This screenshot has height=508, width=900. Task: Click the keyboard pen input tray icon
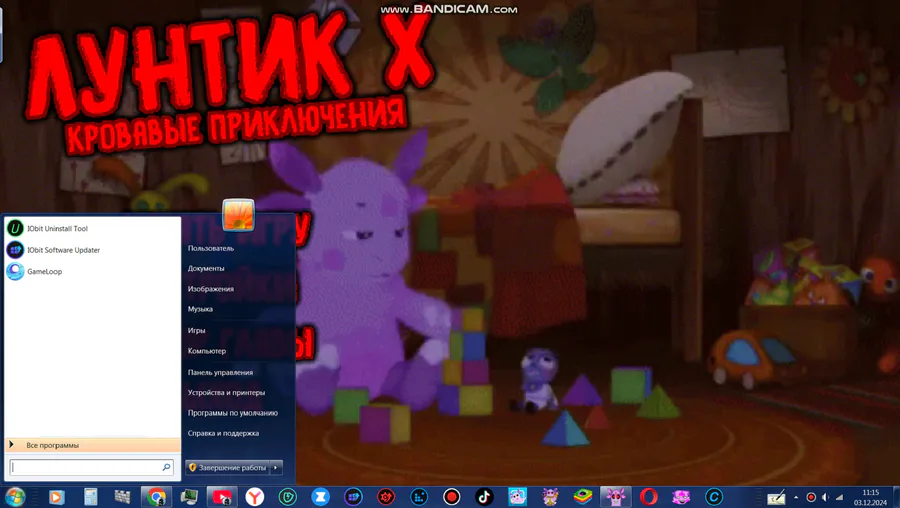coord(776,498)
